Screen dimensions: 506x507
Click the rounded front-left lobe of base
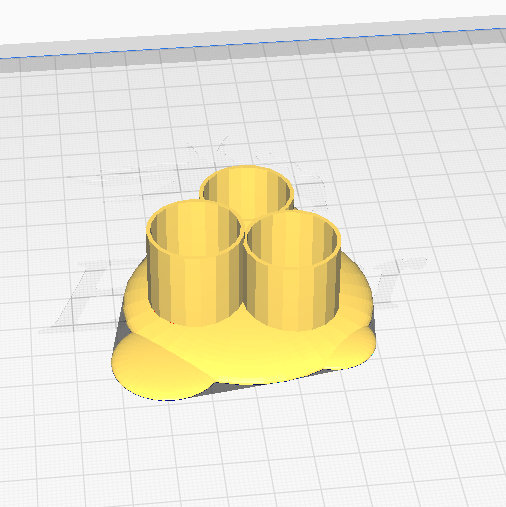[157, 367]
